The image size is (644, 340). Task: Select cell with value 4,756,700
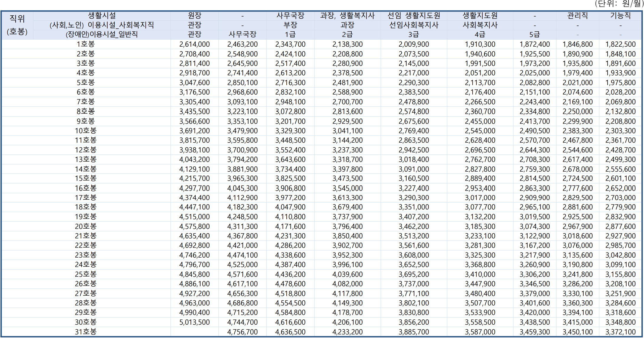[x=242, y=332]
